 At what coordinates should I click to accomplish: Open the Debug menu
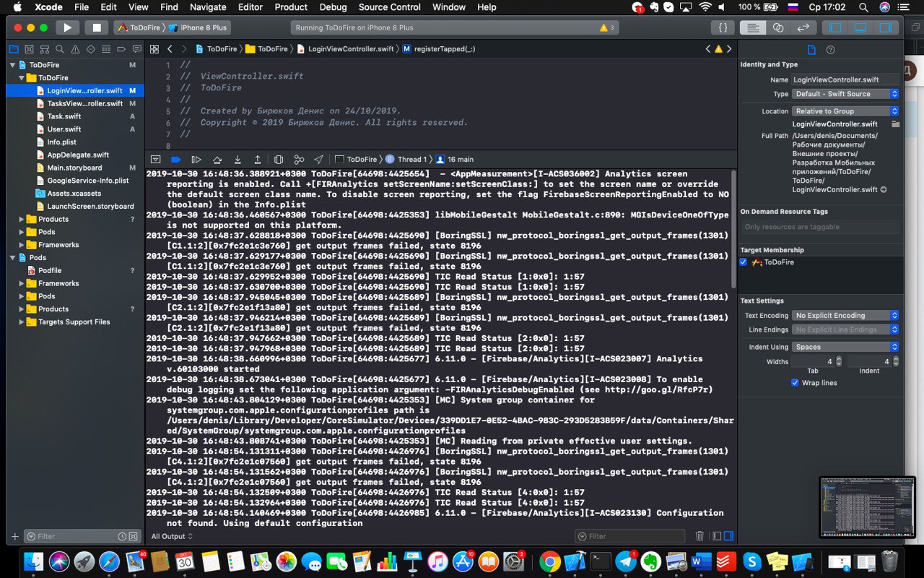[333, 7]
